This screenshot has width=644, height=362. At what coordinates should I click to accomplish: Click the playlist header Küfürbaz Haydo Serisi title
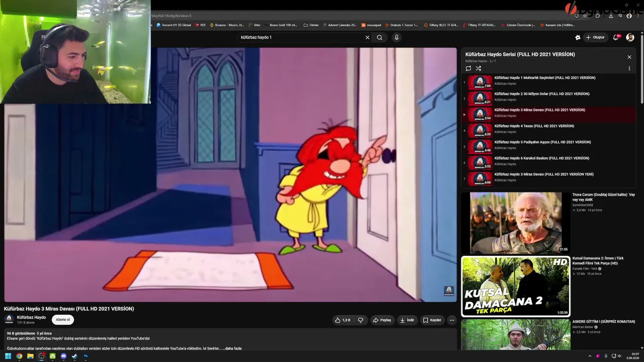click(520, 54)
